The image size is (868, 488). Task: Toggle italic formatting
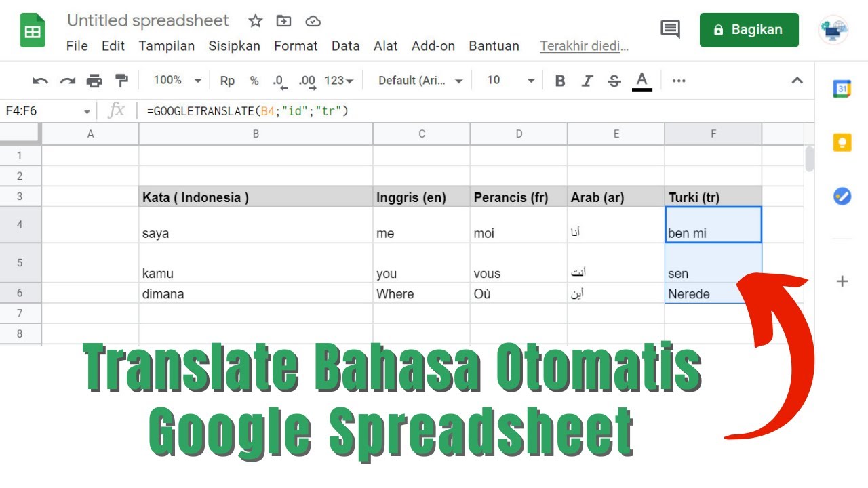coord(587,81)
